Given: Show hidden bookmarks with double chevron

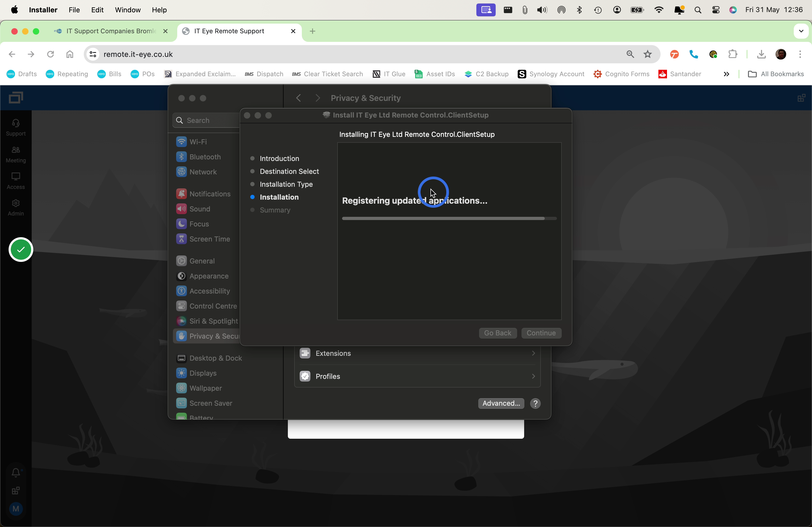Looking at the screenshot, I should (x=726, y=74).
